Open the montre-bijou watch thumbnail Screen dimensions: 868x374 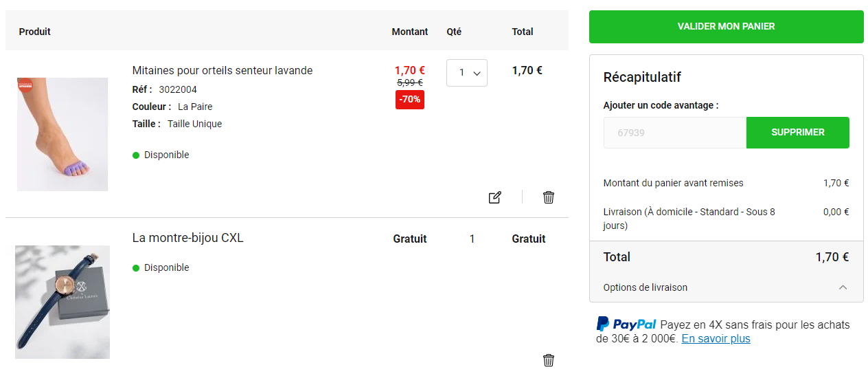pos(62,302)
